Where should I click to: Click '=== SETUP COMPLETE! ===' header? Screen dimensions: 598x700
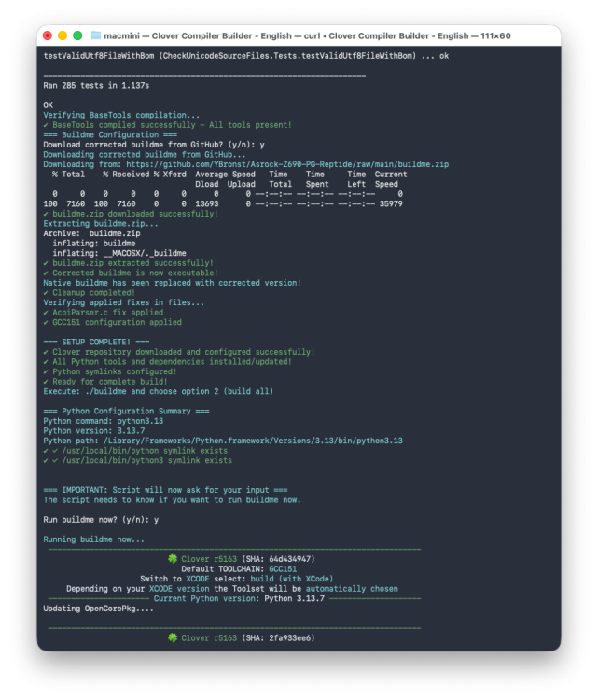pyautogui.click(x=96, y=342)
